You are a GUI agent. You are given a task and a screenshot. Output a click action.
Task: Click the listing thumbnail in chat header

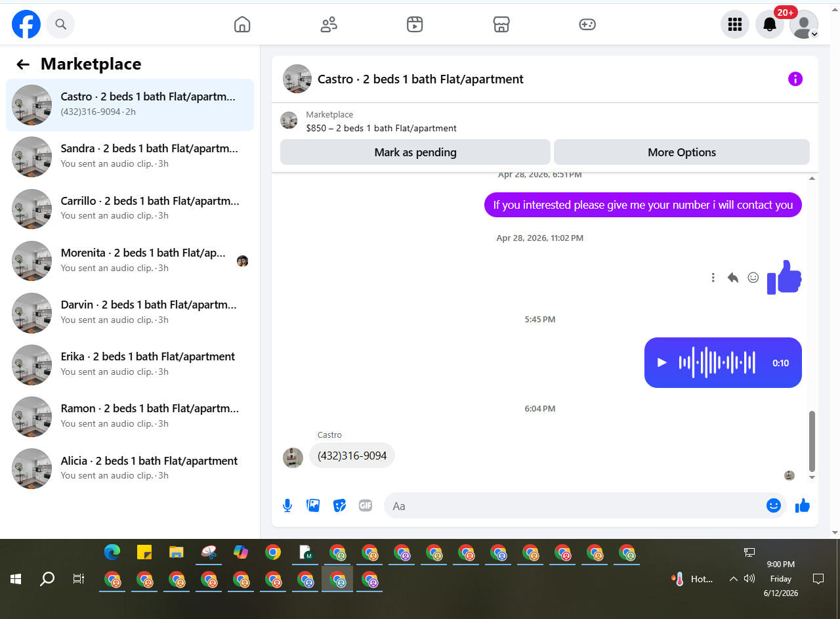(x=297, y=79)
